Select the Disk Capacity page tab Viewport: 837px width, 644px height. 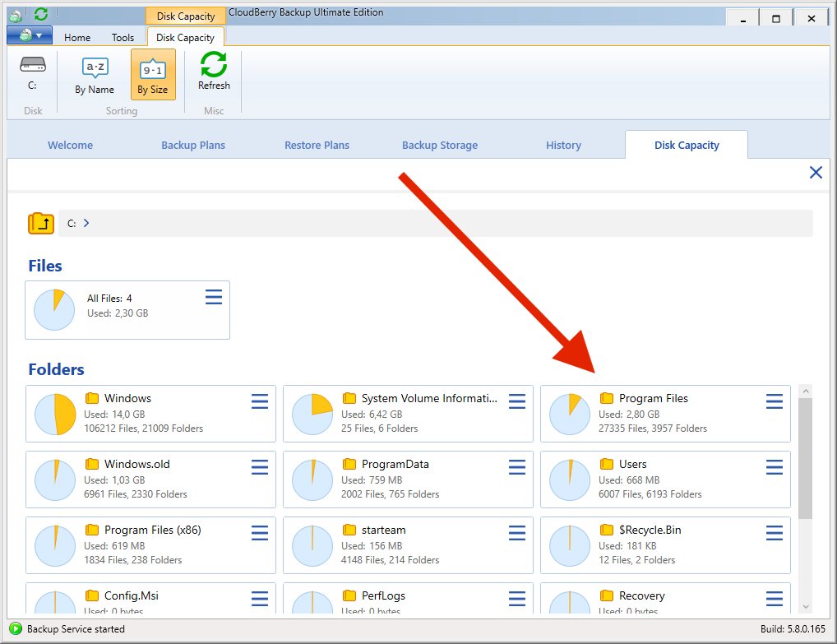[687, 145]
